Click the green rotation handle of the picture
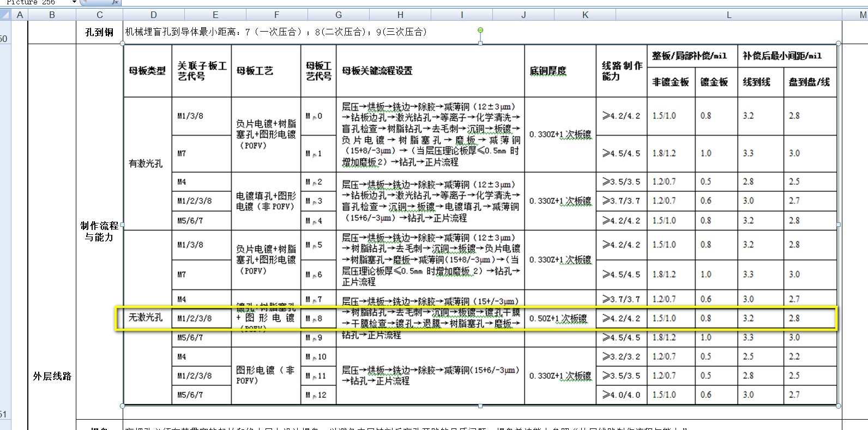This screenshot has height=430, width=868. 480,30
